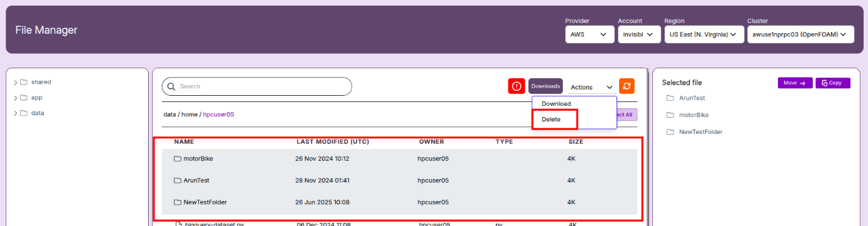Click the ArunTest folder icon in file list
The width and height of the screenshot is (868, 226).
click(178, 180)
